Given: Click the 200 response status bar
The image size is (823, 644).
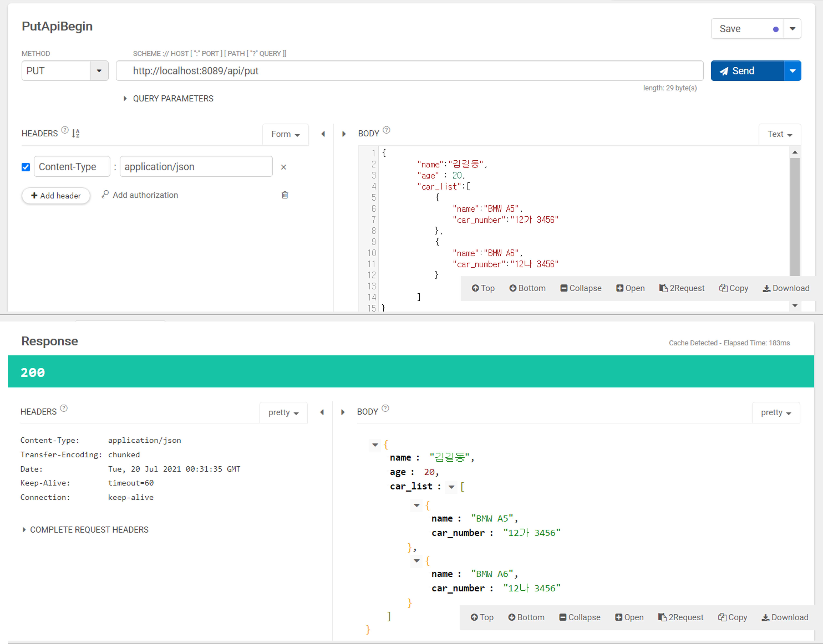Looking at the screenshot, I should point(411,371).
